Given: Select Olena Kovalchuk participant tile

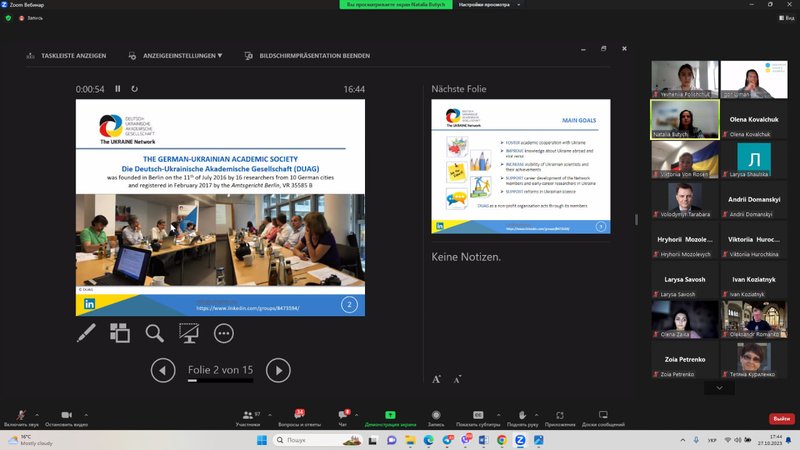Looking at the screenshot, I should 754,119.
